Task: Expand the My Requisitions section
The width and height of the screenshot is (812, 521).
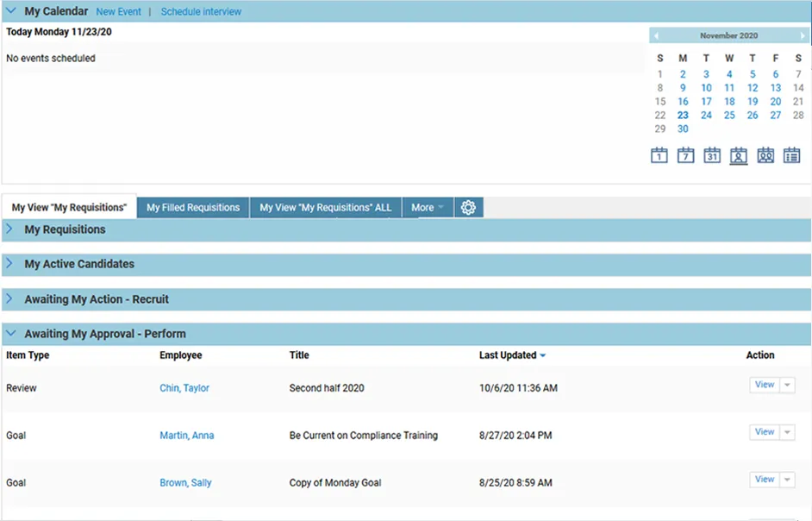Action: pos(9,229)
